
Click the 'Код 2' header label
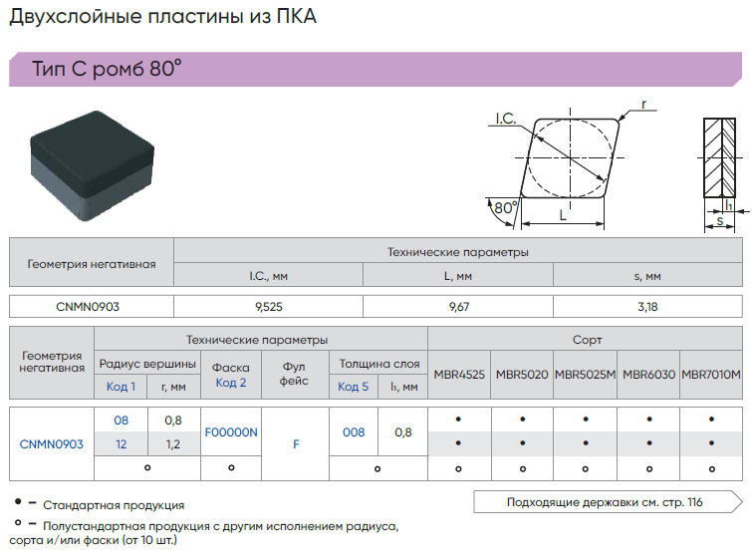coord(231,383)
